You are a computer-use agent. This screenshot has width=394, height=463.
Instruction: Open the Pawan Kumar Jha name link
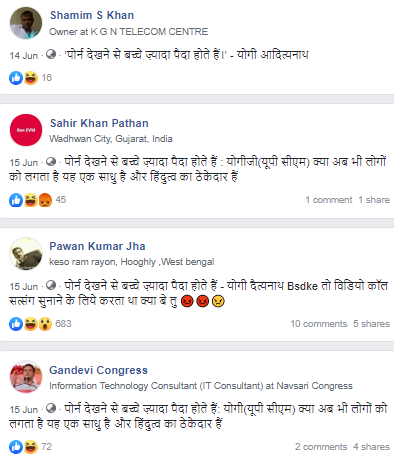[97, 246]
